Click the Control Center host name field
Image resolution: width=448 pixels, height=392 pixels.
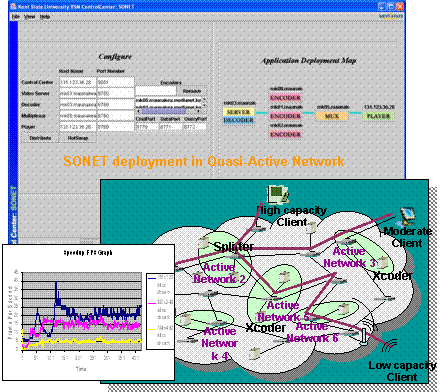click(78, 82)
